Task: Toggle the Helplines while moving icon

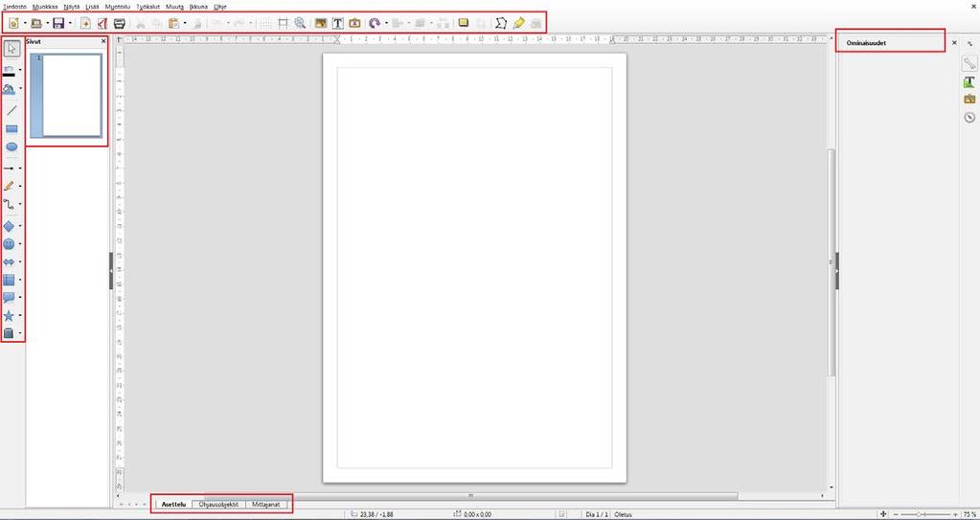Action: 284,23
